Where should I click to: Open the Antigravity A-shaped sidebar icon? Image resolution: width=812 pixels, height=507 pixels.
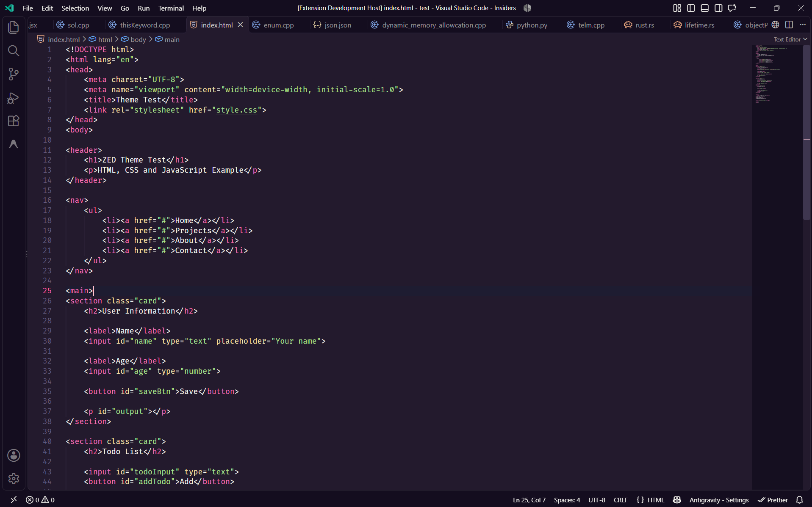click(x=14, y=144)
